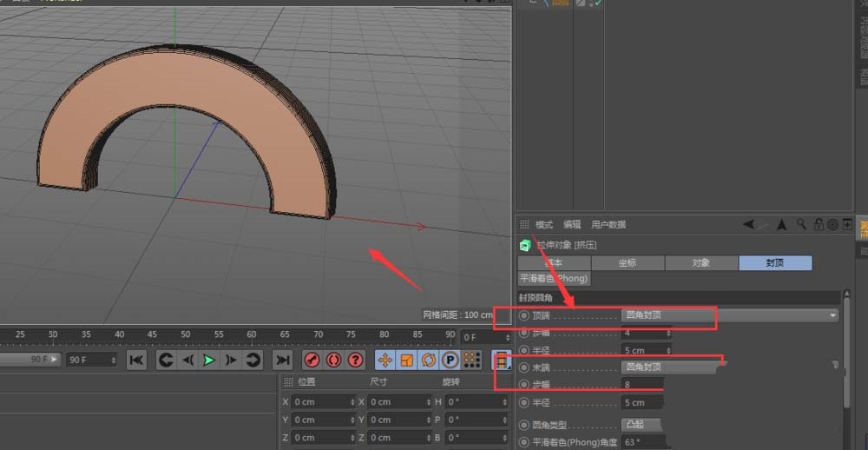Toggle the 圆角类型 keyframe dot
Image resolution: width=868 pixels, height=450 pixels.
[523, 425]
